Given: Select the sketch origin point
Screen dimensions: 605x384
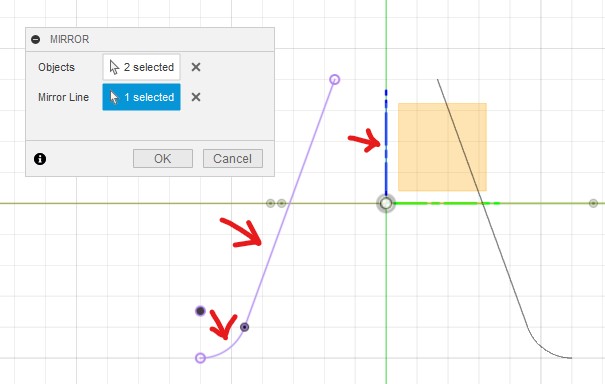Looking at the screenshot, I should point(385,203).
